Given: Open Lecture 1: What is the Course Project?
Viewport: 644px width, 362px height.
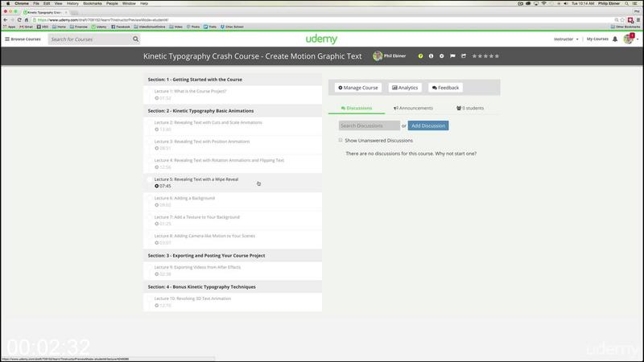Looking at the screenshot, I should 233,95.
